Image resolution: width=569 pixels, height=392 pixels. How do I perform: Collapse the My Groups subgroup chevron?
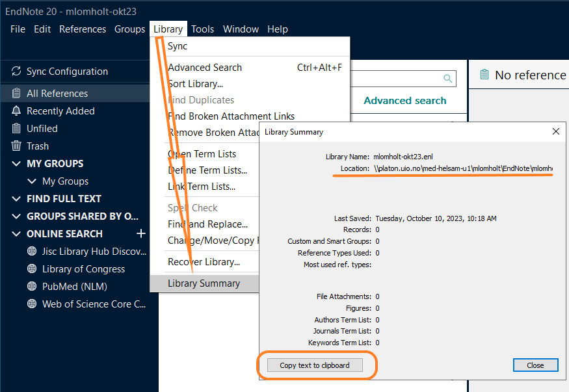32,181
